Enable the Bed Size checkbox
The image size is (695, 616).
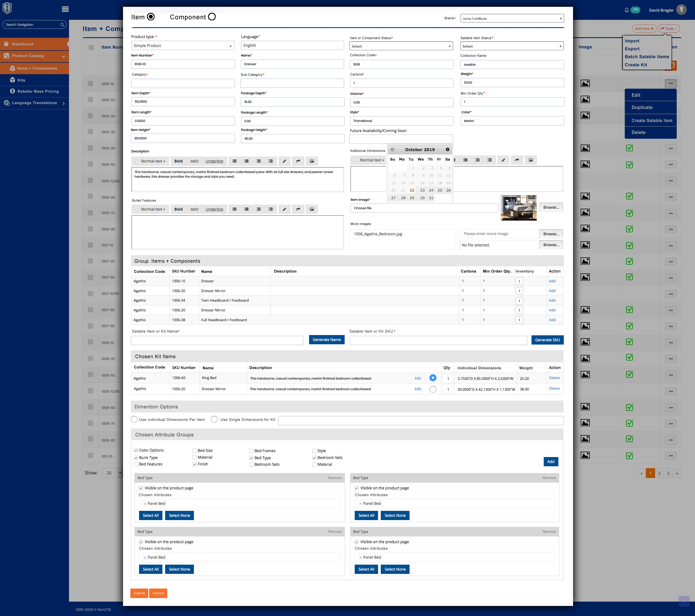coord(194,451)
